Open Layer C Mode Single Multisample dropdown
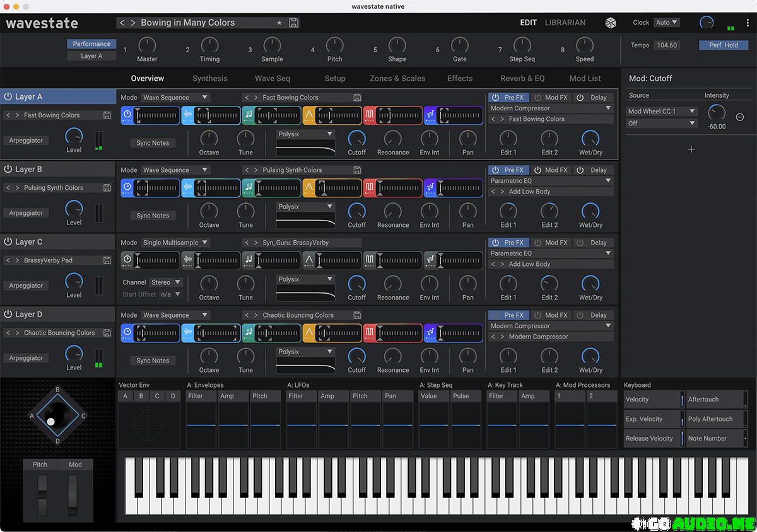This screenshot has height=532, width=757. (175, 243)
